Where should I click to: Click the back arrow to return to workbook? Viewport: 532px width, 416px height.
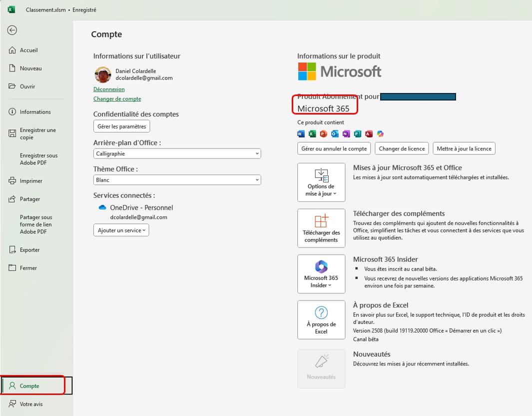tap(12, 30)
